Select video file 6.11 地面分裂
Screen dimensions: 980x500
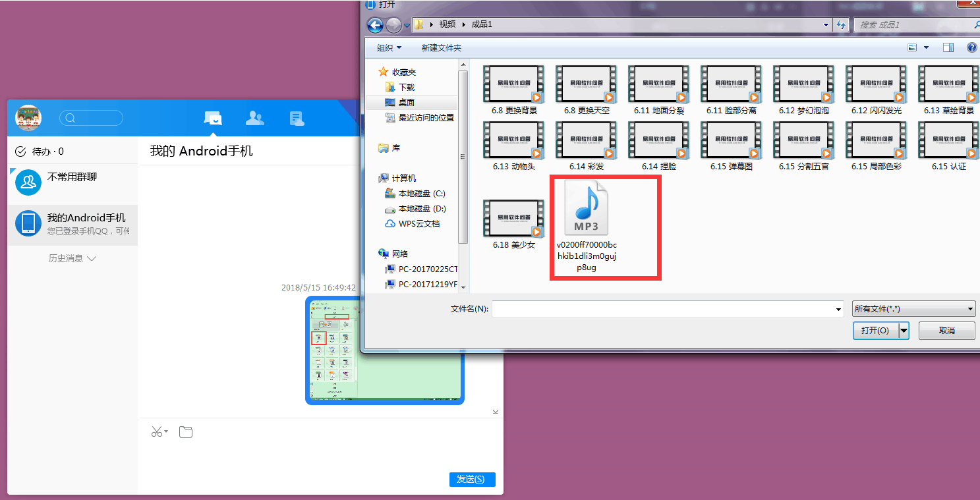(659, 90)
